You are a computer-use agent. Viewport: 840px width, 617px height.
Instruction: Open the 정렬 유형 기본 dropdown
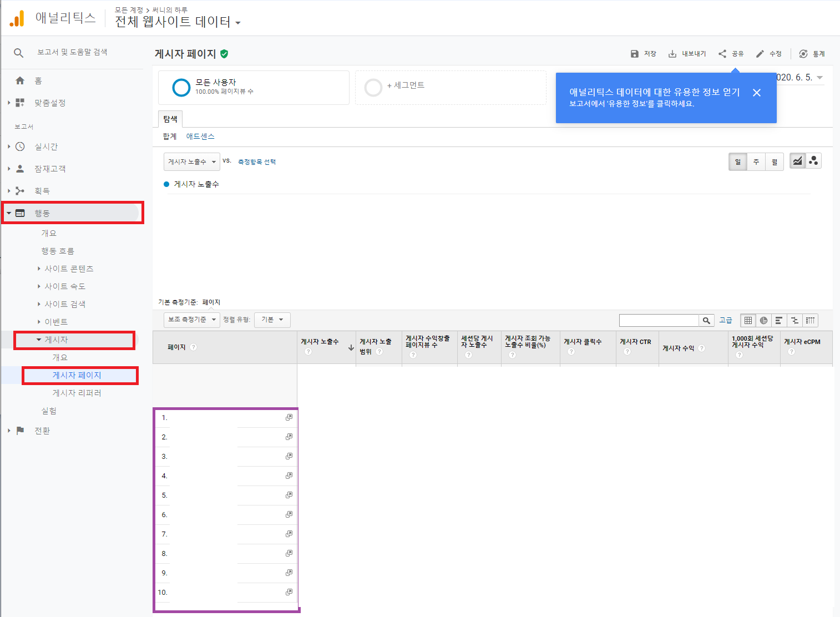click(x=272, y=320)
